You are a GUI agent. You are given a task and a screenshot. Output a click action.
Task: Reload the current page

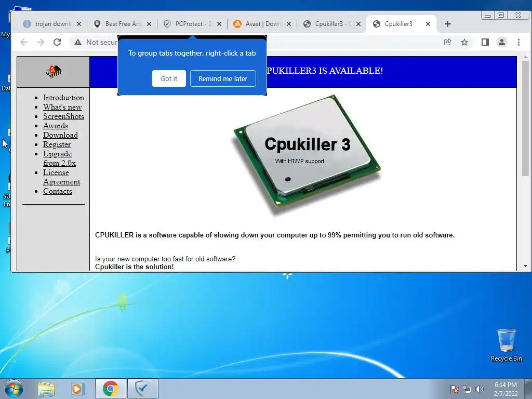[57, 42]
